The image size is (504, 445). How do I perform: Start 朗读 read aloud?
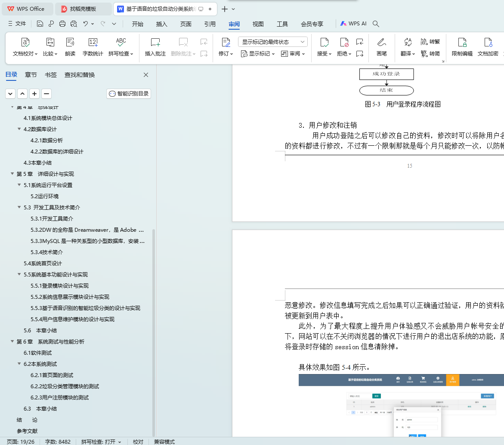pos(70,47)
